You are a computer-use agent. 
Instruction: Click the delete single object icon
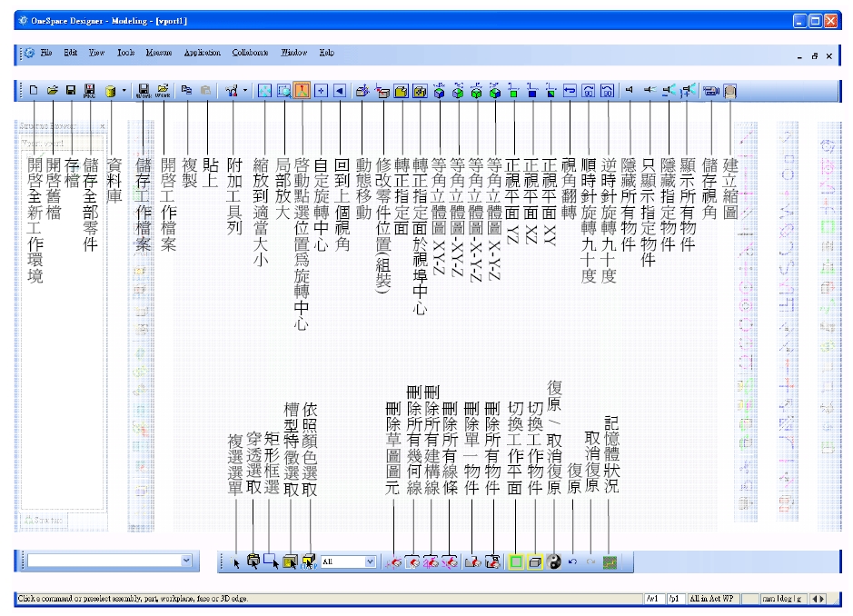tap(472, 562)
